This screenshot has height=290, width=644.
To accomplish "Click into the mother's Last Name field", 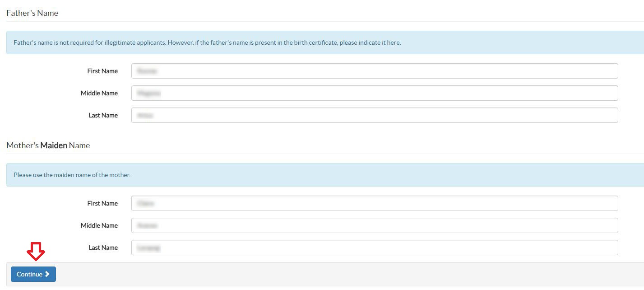I will (x=374, y=248).
